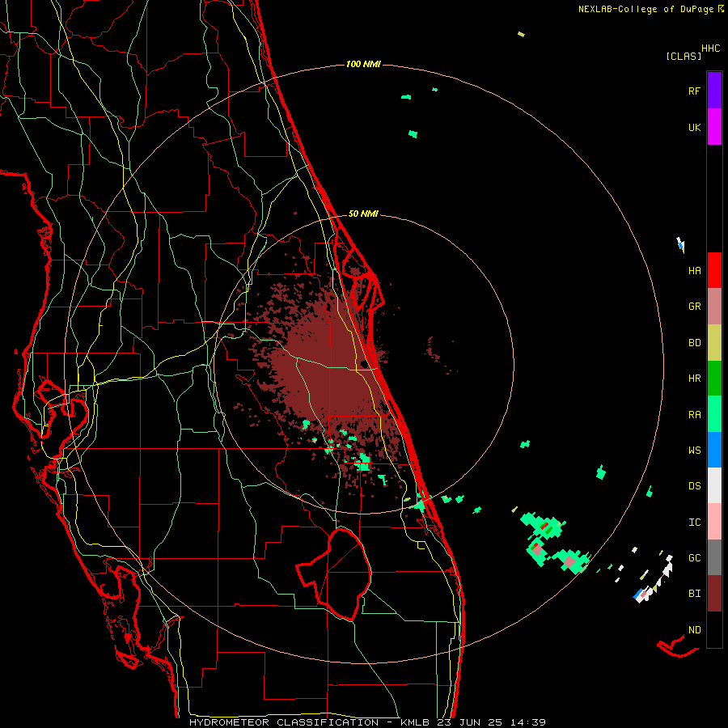
Task: Click the RF legend label
Action: 694,91
